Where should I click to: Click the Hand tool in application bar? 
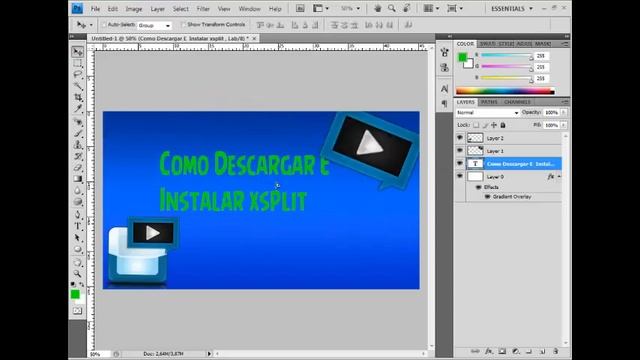point(378,9)
